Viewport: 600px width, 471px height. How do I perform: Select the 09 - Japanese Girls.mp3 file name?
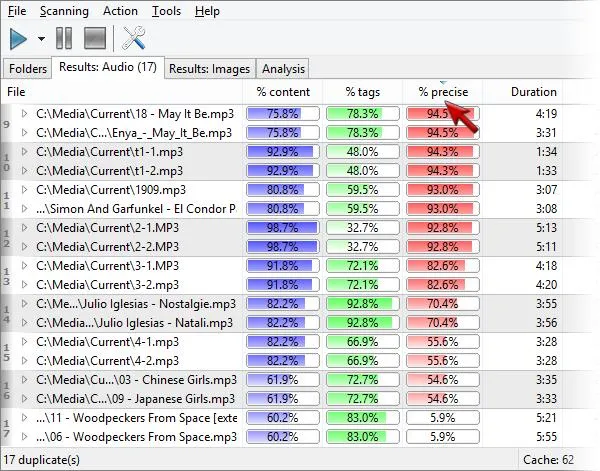pyautogui.click(x=135, y=399)
